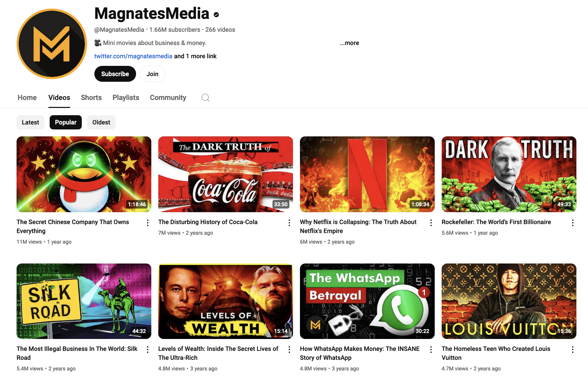Click title 'The Homeless Teen Who Created Louis Vuitton'
The width and height of the screenshot is (588, 382).
[496, 353]
